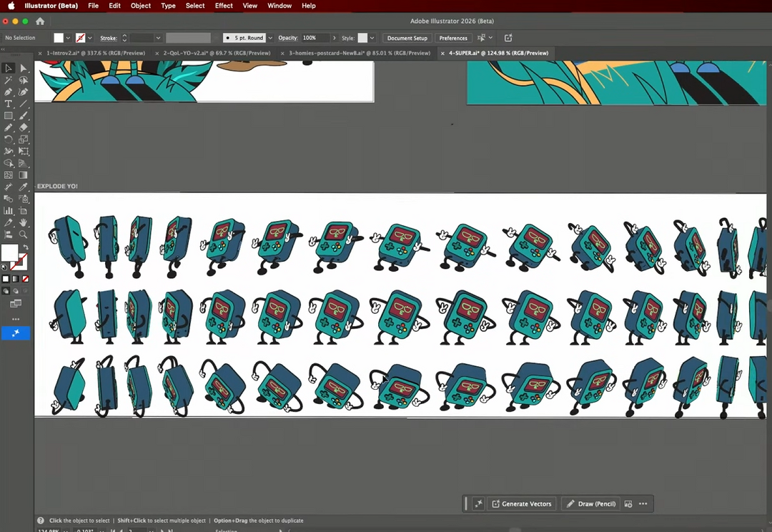Screen dimensions: 772x532
Task: Expand the Opacity value options
Action: tap(334, 38)
